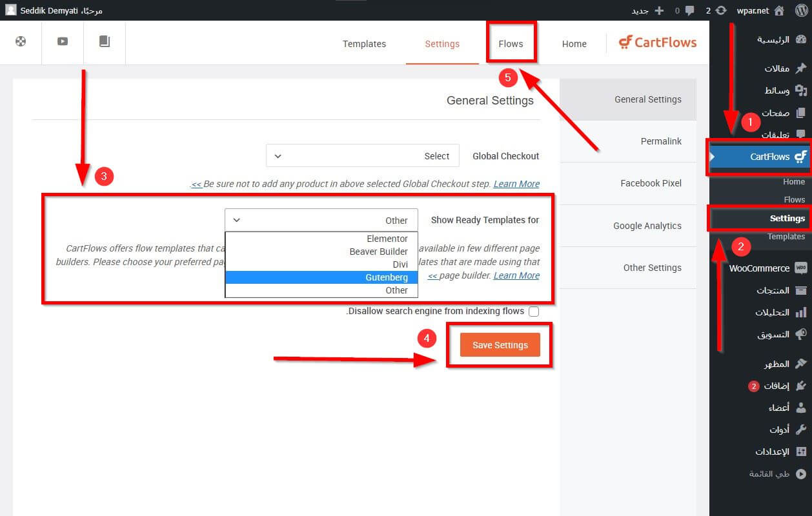Open the إضافات plugins menu
The image size is (812, 516).
click(x=777, y=386)
